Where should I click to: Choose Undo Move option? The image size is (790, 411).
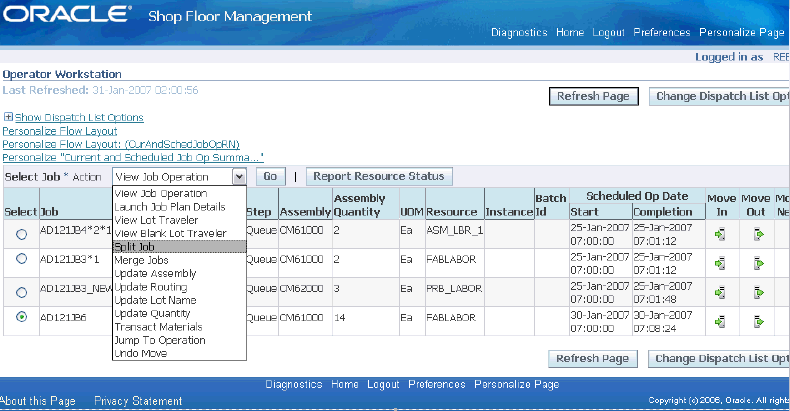point(179,354)
